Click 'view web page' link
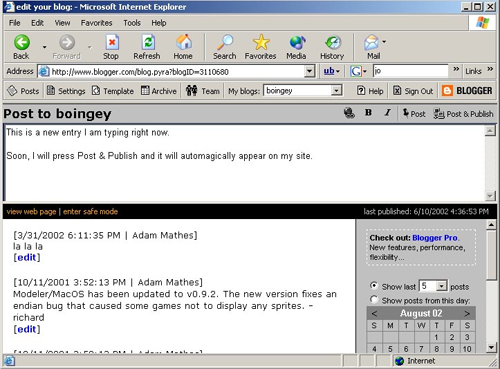Viewport: 500px width, 369px height. pyautogui.click(x=31, y=212)
